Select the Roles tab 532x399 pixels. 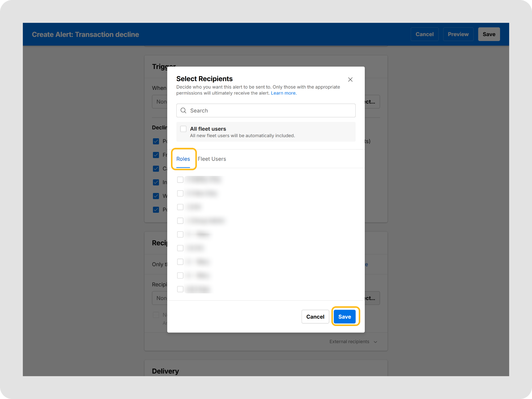(x=183, y=159)
